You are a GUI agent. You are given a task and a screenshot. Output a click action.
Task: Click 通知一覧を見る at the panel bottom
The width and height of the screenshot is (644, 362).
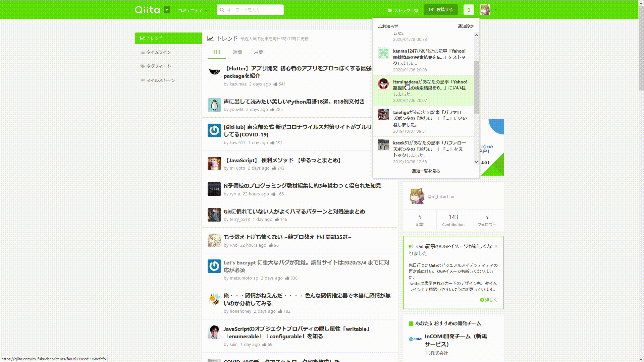[x=426, y=171]
